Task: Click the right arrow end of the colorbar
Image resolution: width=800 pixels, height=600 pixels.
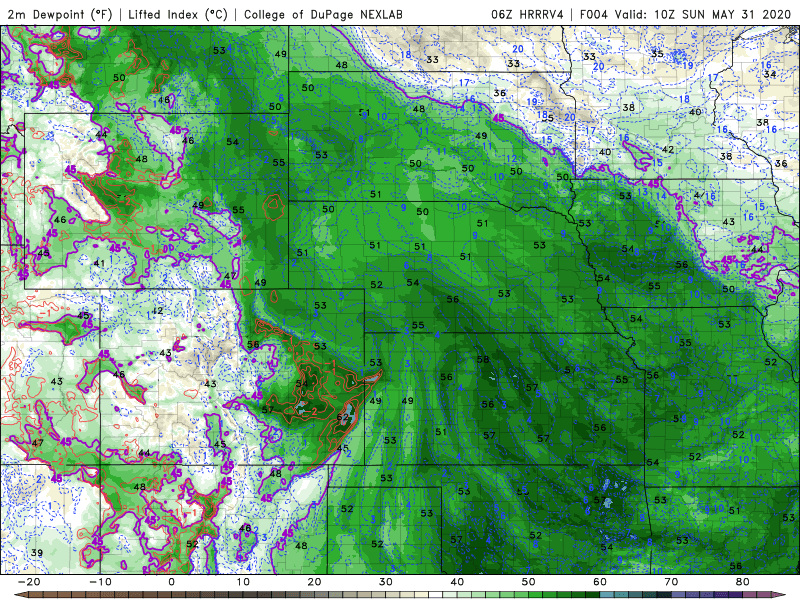Action: pos(781,595)
